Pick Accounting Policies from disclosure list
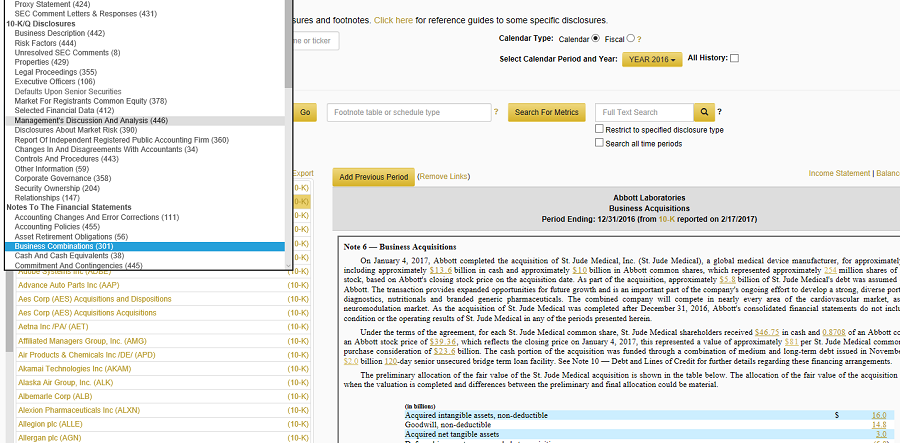The height and width of the screenshot is (443, 900). point(57,227)
